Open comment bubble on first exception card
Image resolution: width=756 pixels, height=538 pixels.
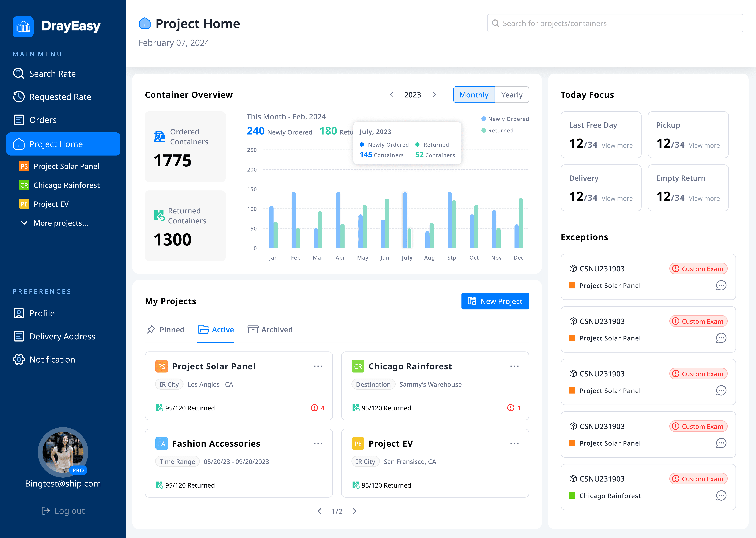pos(721,286)
